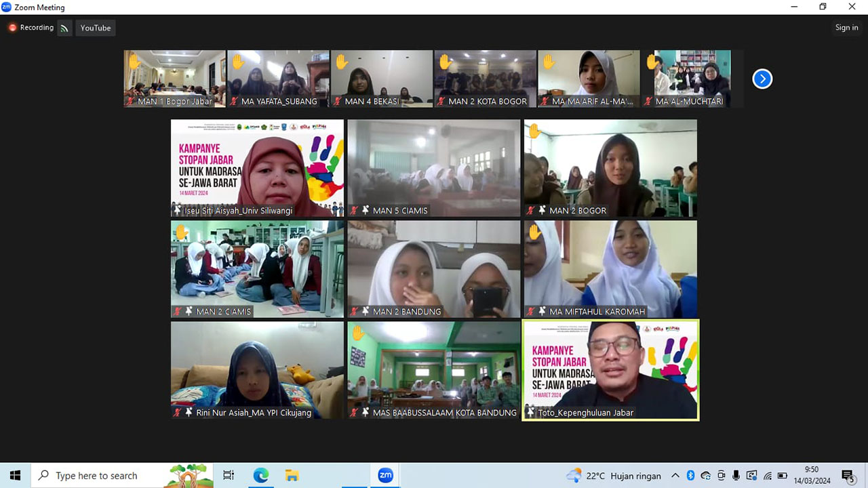Go to next page of participant thumbnails
This screenshot has height=488, width=868.
pyautogui.click(x=762, y=79)
